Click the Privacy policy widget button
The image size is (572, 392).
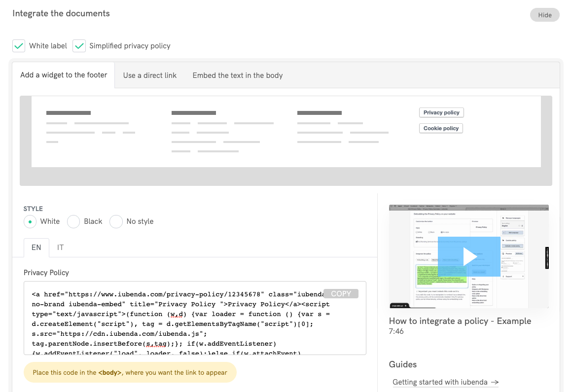click(x=441, y=112)
